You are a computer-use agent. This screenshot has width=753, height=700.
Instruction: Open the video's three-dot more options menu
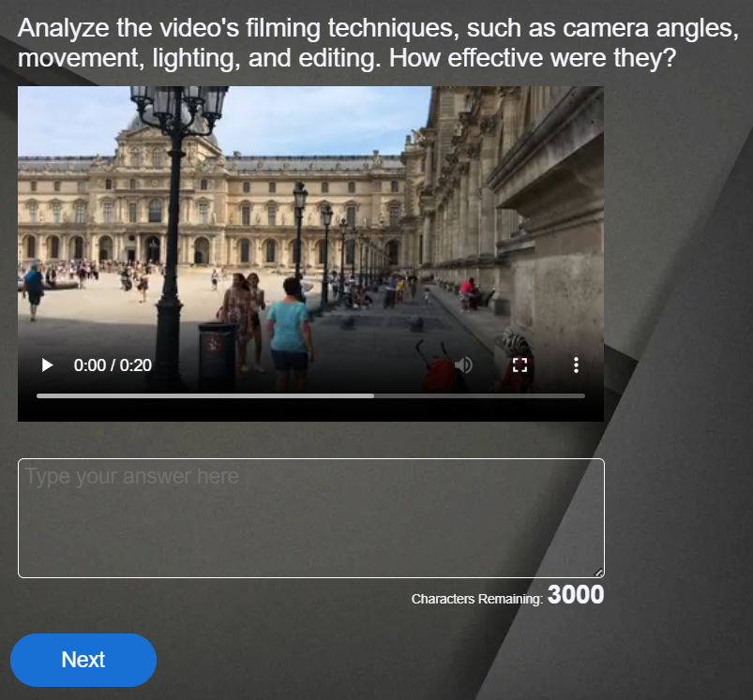577,365
